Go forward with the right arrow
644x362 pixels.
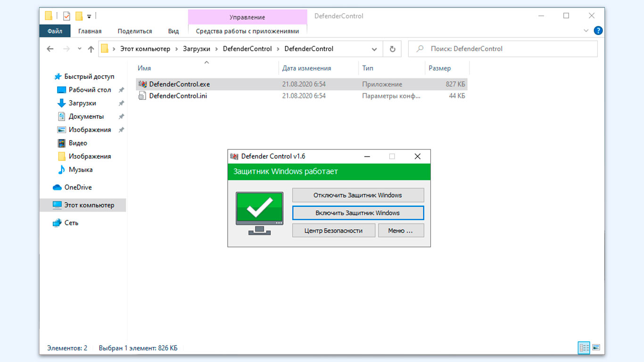[x=66, y=49]
